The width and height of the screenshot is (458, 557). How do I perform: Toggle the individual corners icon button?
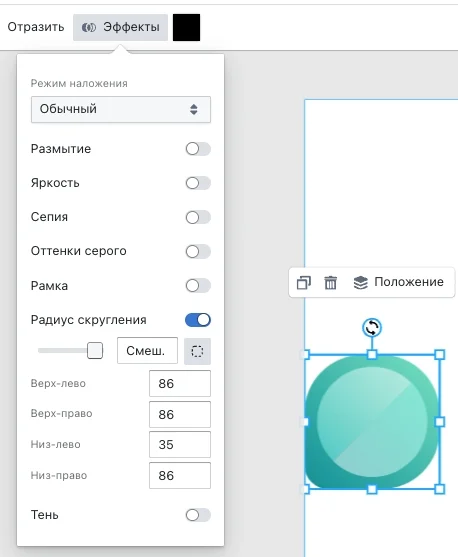tap(198, 351)
